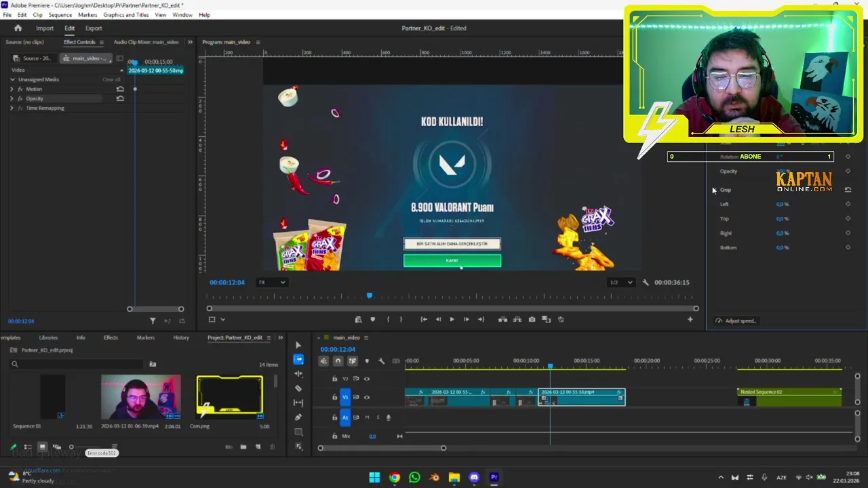Select the Pen tool
Image resolution: width=868 pixels, height=488 pixels.
tap(298, 417)
